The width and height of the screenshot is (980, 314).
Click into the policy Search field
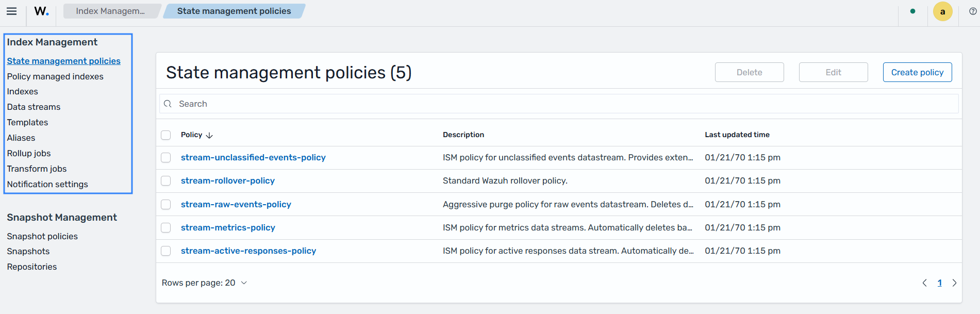559,104
